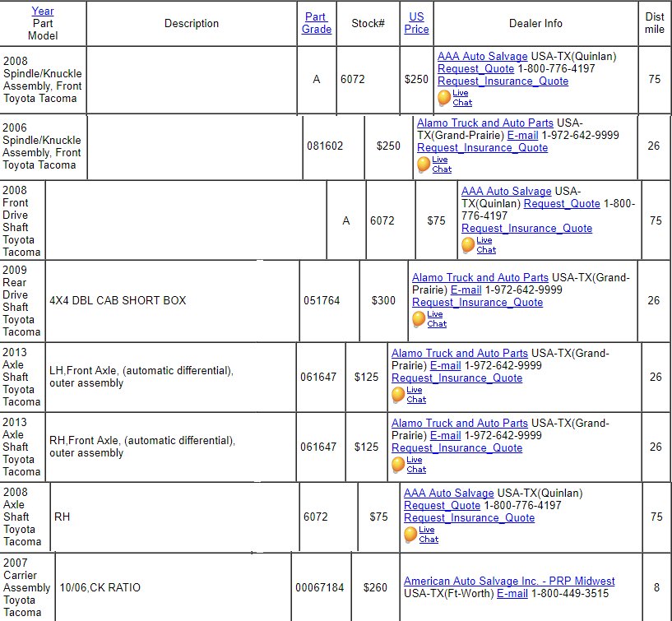This screenshot has width=672, height=621.
Task: Click the chat bulb icon for the 2008 Axle Shaft RH row
Action: [x=410, y=535]
